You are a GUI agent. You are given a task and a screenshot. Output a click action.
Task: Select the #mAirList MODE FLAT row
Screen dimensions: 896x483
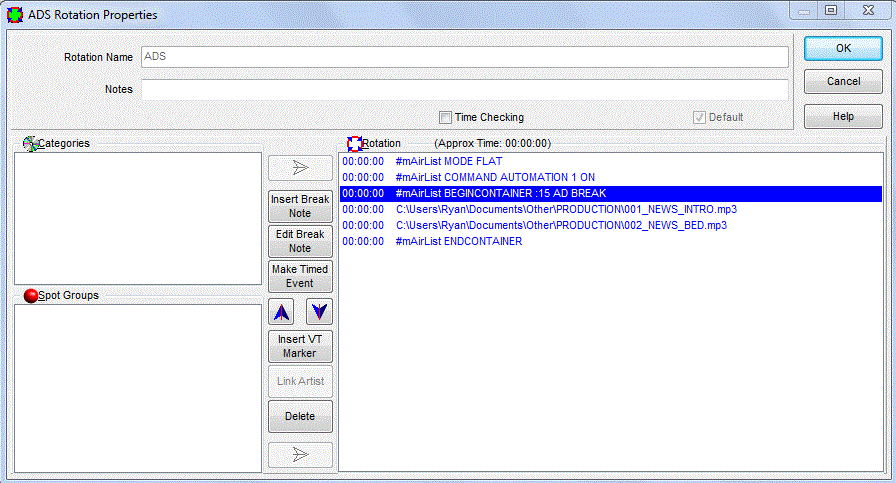(x=611, y=161)
